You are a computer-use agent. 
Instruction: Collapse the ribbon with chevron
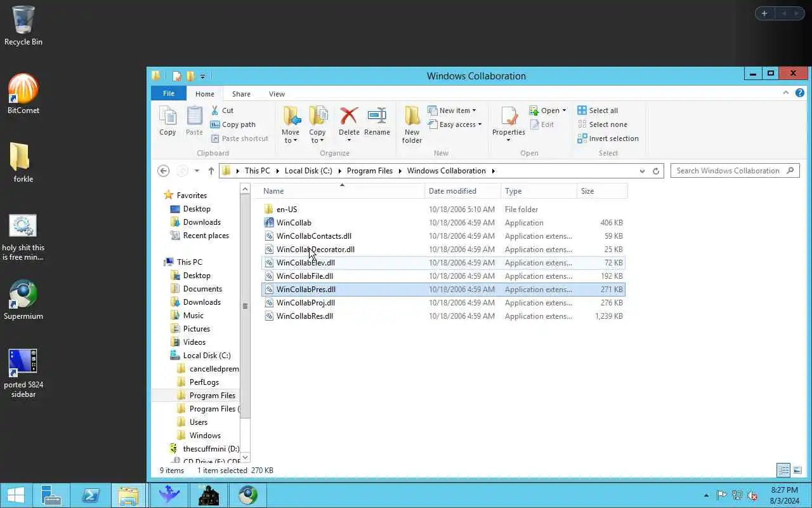click(x=786, y=93)
